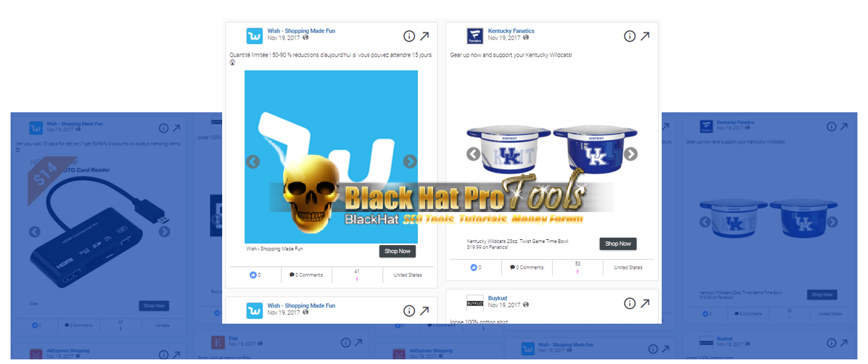Open info icon on the background Etsy card
This screenshot has width=868, height=364.
(x=346, y=342)
